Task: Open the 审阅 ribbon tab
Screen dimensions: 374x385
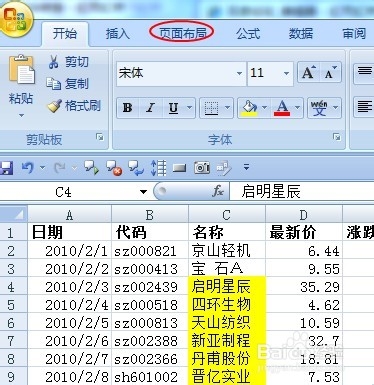Action: [x=354, y=34]
